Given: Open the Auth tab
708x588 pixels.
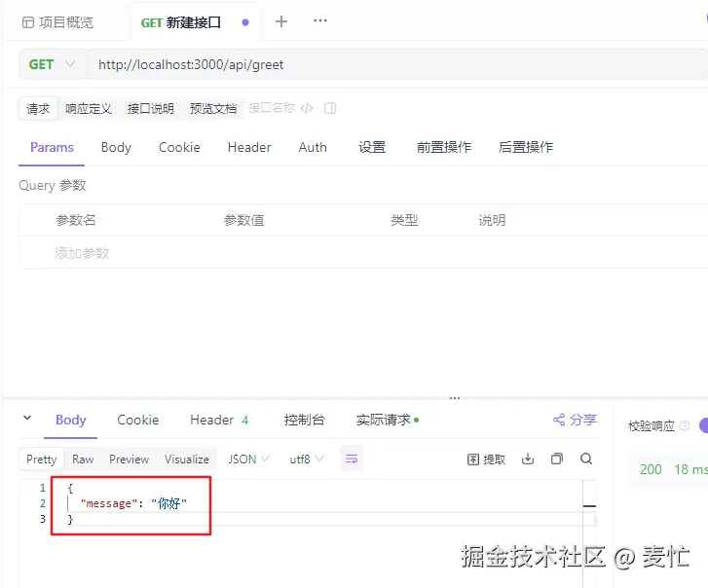Looking at the screenshot, I should pos(313,147).
